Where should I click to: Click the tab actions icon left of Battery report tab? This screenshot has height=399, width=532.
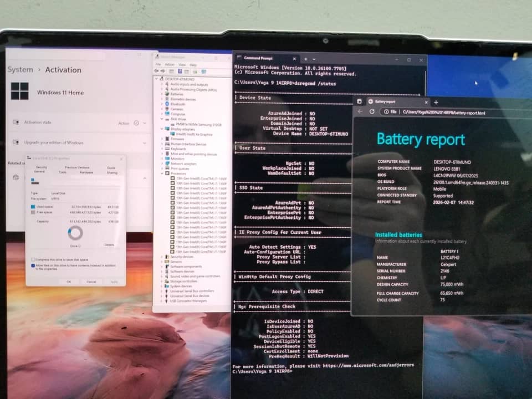point(359,101)
